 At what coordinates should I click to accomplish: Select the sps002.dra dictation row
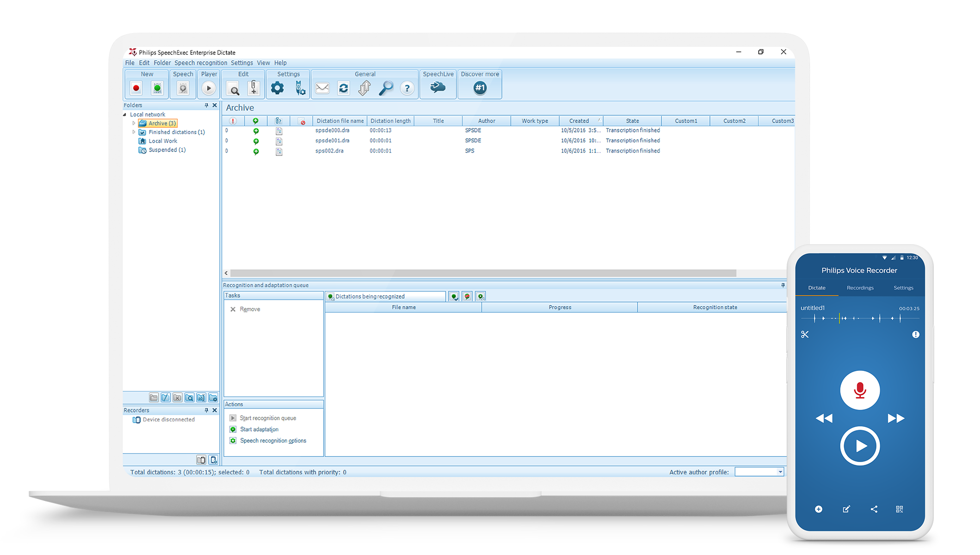click(x=508, y=151)
